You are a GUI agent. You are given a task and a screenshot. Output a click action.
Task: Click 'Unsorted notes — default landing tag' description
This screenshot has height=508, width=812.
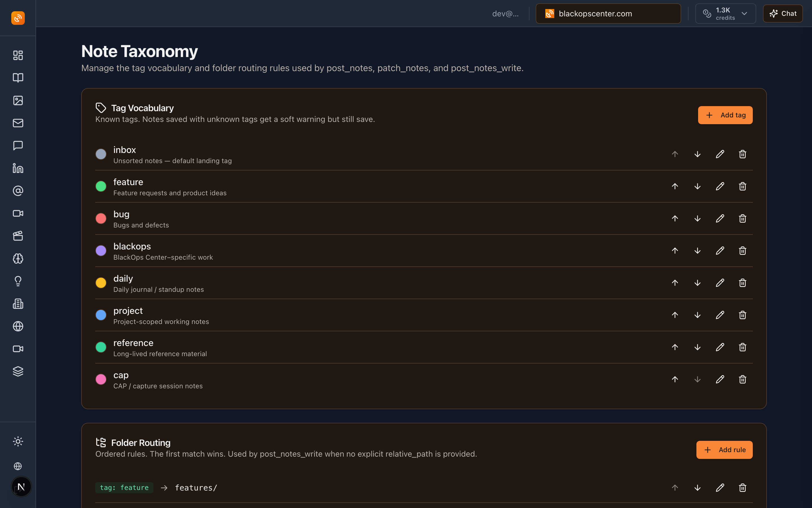pos(173,161)
